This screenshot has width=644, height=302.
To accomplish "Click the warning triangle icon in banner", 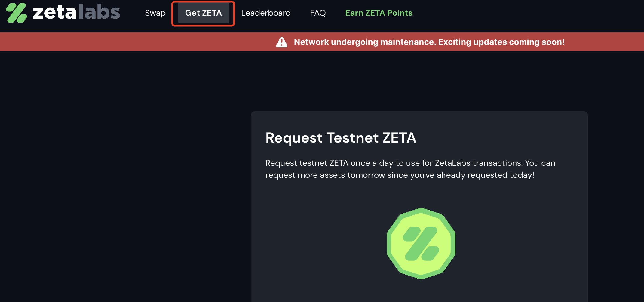I will 282,42.
